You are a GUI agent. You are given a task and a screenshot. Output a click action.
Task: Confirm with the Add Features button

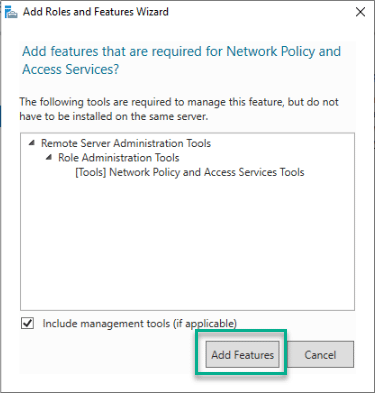coord(242,355)
